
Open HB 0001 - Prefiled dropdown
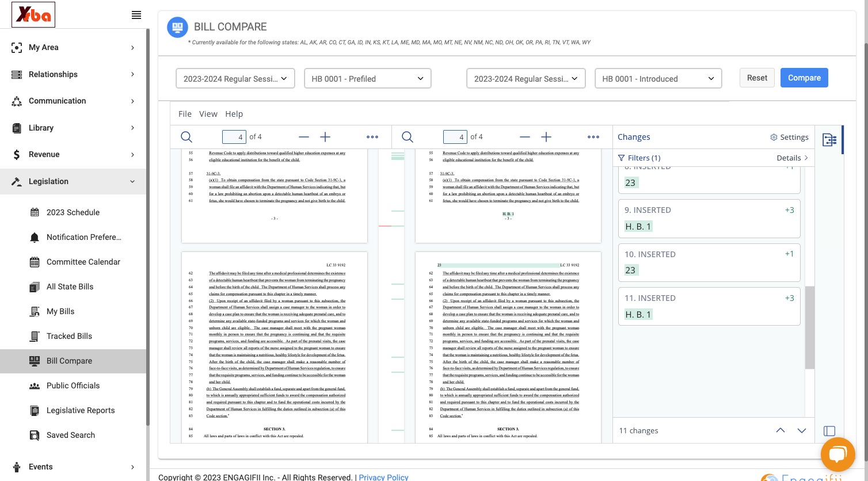[368, 78]
